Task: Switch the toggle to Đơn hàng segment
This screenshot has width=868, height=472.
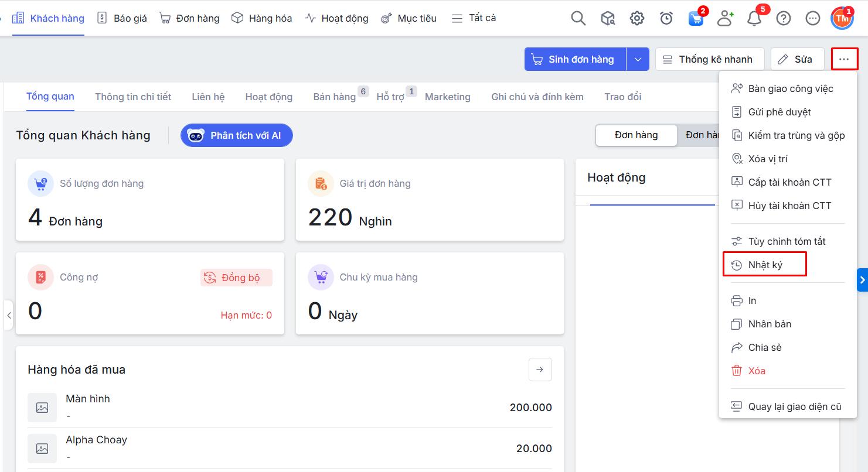Action: (x=636, y=135)
